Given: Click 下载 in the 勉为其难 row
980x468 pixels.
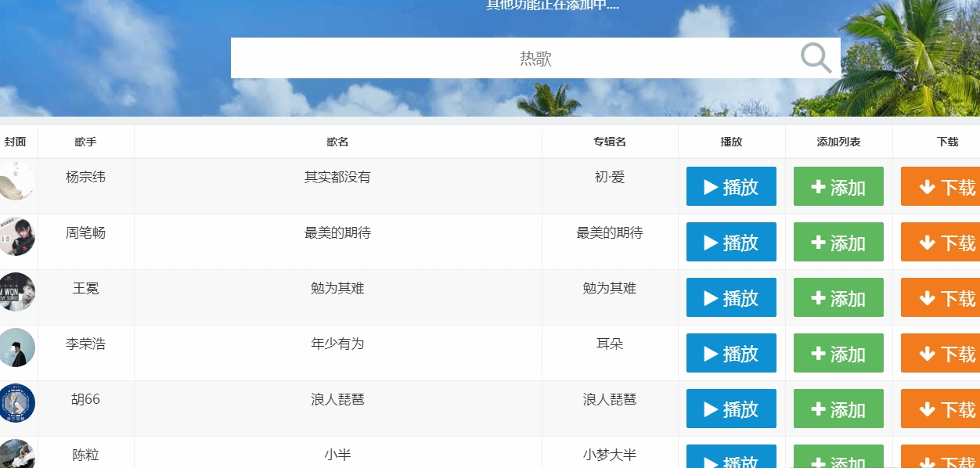Looking at the screenshot, I should tap(941, 297).
